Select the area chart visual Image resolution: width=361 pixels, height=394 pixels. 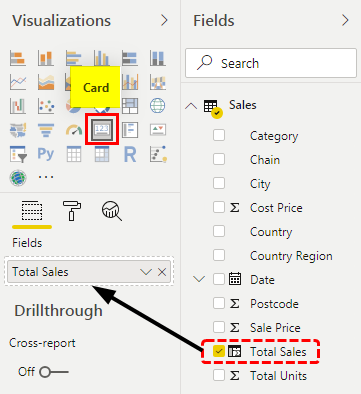coord(46,82)
